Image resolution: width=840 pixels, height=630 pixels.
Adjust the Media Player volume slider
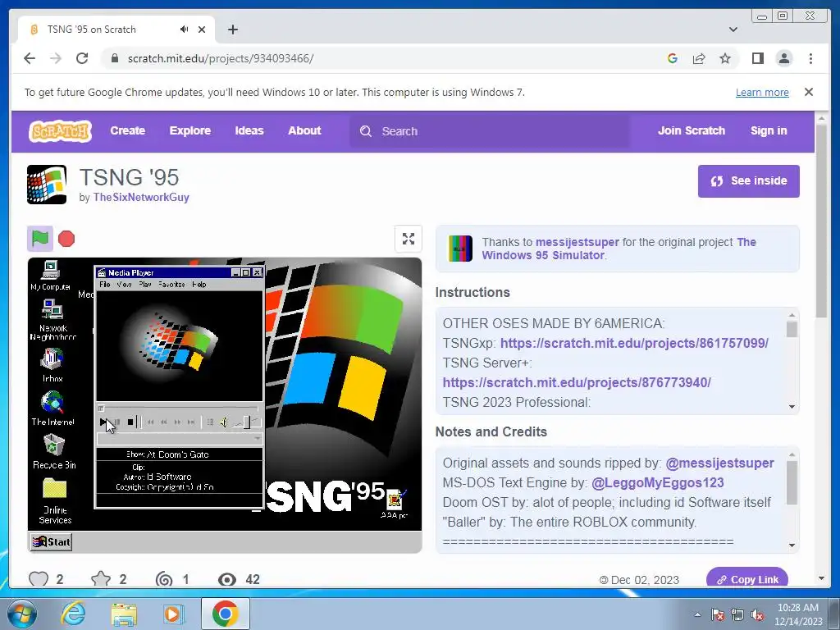[246, 422]
